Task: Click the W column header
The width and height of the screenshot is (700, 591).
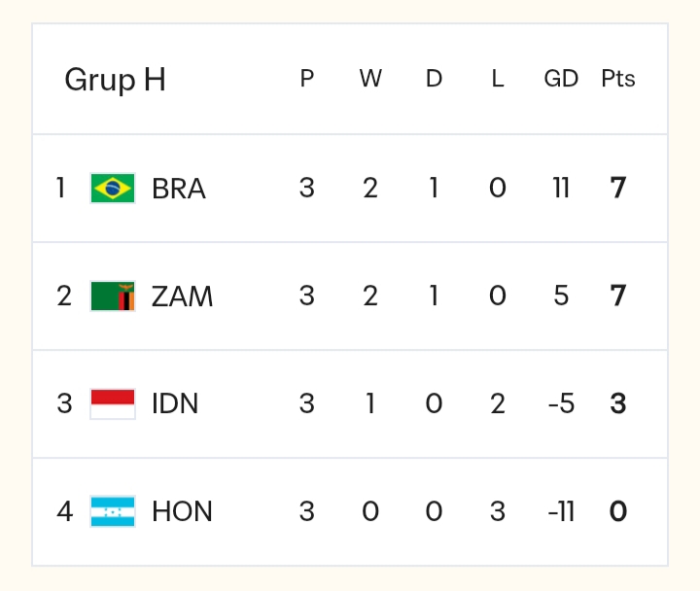Action: pos(370,80)
